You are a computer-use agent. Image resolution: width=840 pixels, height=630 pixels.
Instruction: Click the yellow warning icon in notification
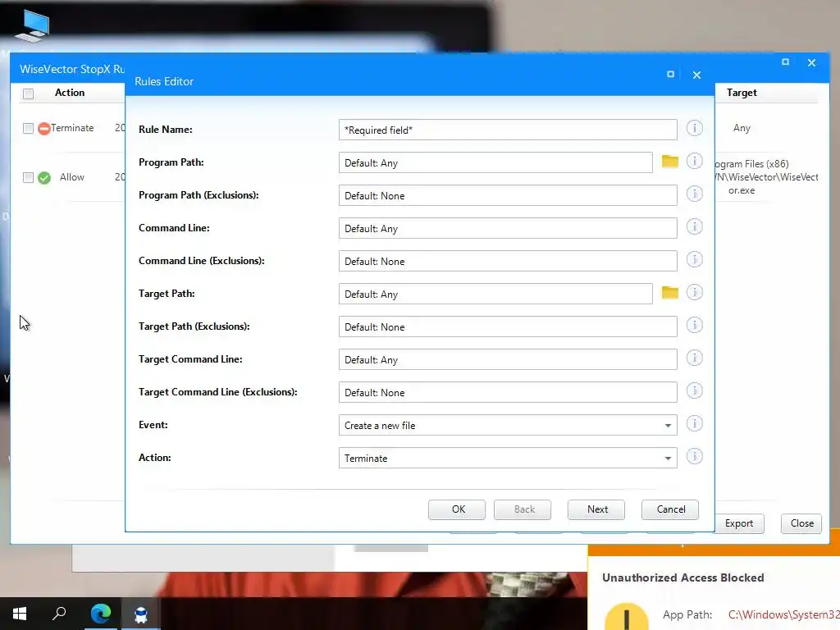[626, 618]
